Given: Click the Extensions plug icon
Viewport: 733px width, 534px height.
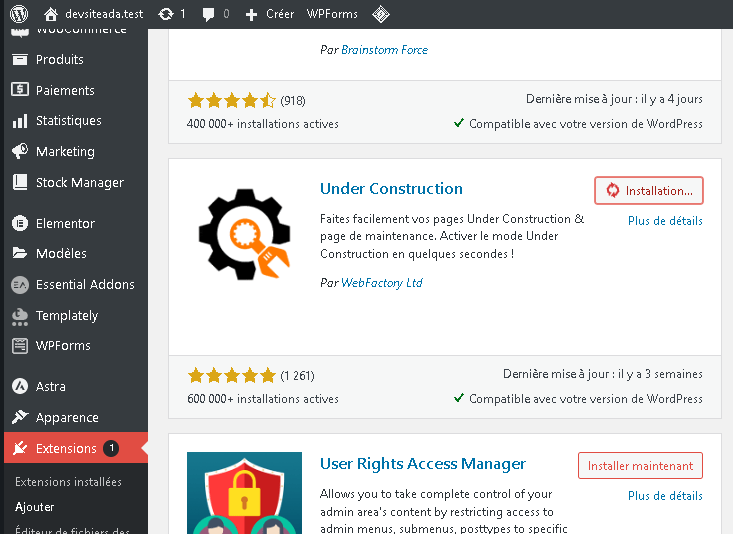Looking at the screenshot, I should tap(20, 448).
